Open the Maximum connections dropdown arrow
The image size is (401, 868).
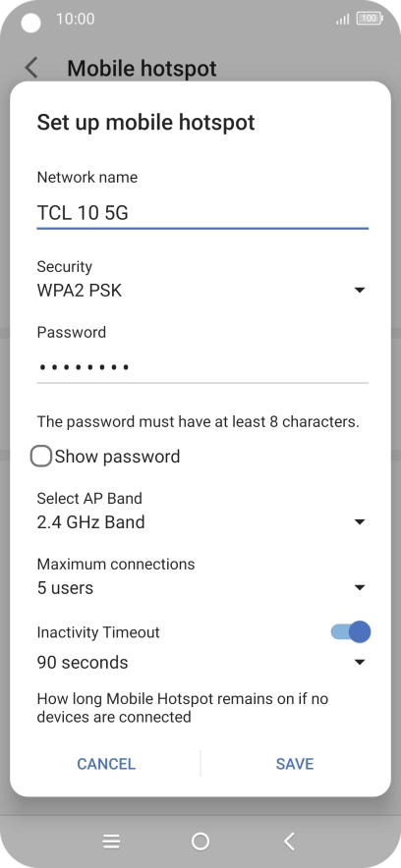coord(360,588)
